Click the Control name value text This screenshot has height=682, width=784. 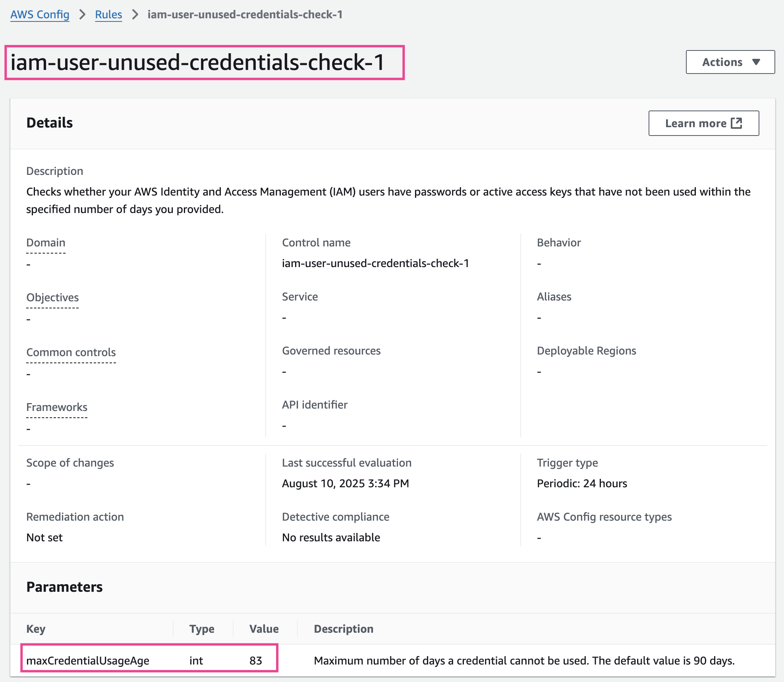[x=375, y=263]
